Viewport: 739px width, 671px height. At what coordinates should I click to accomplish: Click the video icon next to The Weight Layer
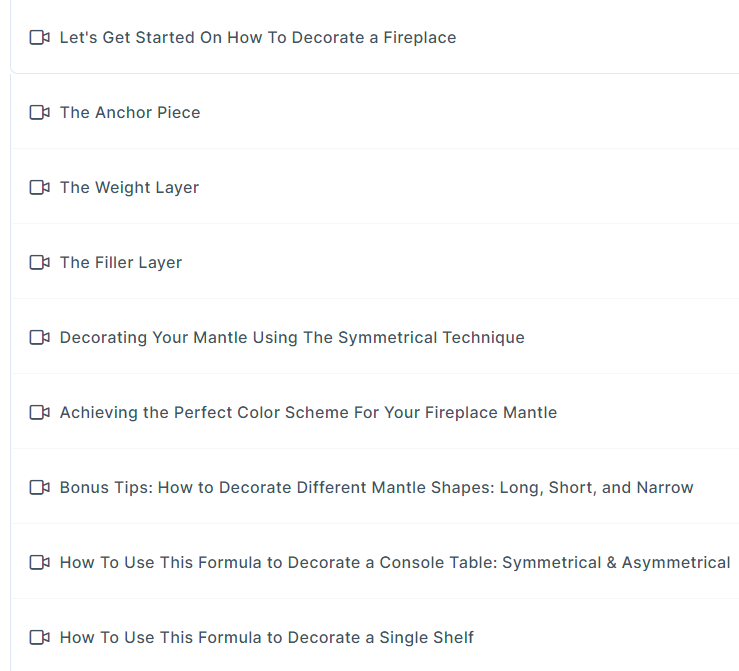tap(40, 187)
